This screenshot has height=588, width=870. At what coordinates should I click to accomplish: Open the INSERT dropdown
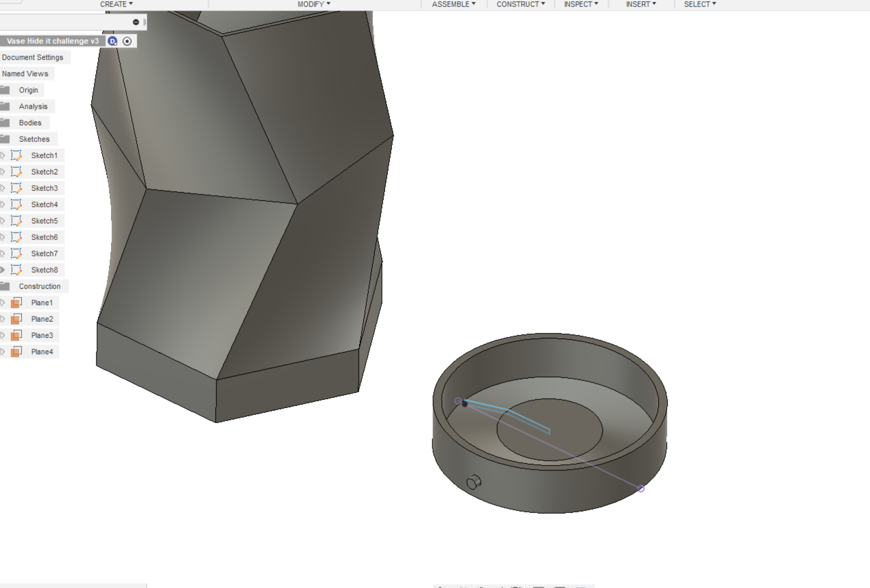(640, 4)
